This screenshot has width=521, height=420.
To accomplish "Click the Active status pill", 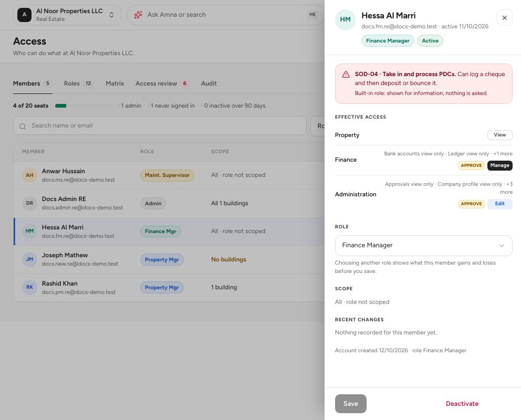I will click(430, 41).
